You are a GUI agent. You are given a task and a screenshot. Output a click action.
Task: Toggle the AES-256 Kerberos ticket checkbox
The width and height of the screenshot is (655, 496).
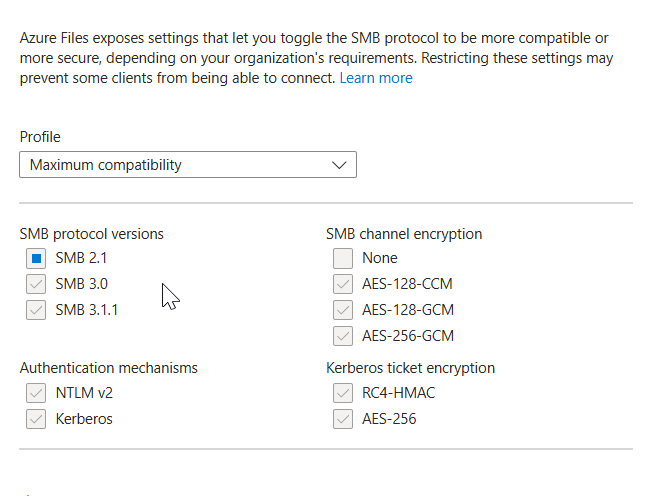coord(343,419)
